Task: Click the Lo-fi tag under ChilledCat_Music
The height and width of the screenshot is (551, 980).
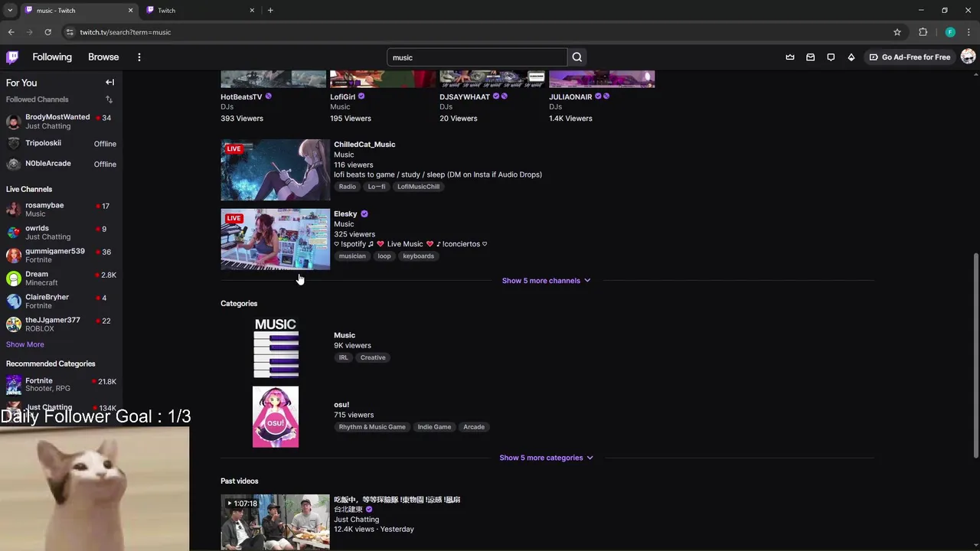Action: coord(376,187)
